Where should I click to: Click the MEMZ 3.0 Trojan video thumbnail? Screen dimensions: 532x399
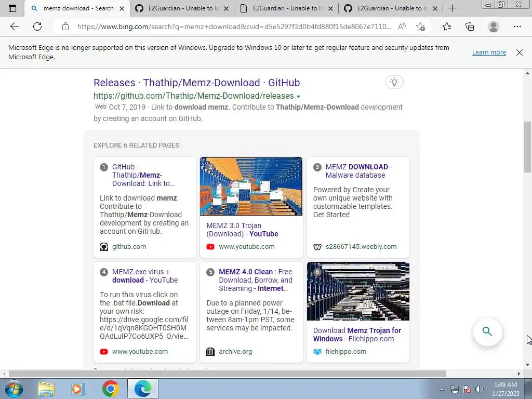click(251, 187)
